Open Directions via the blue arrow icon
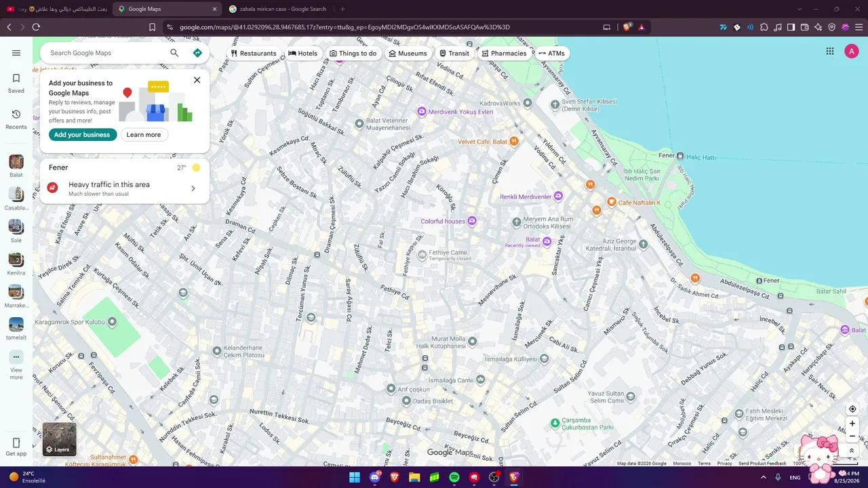Screen dimensions: 868x488 197,53
